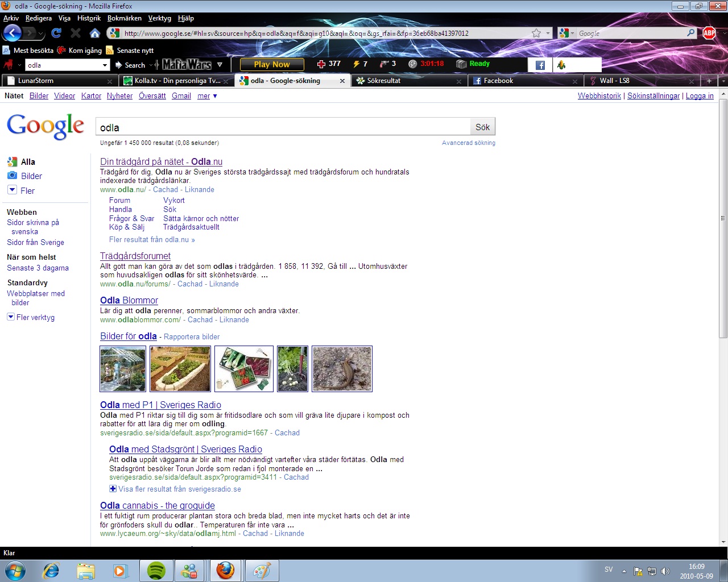Click the Facebook icon in the Zynga toolbar

[540, 65]
